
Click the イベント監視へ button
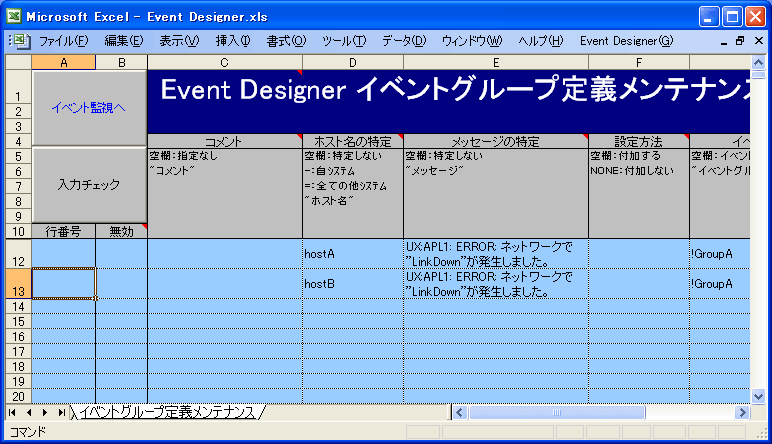[x=89, y=108]
